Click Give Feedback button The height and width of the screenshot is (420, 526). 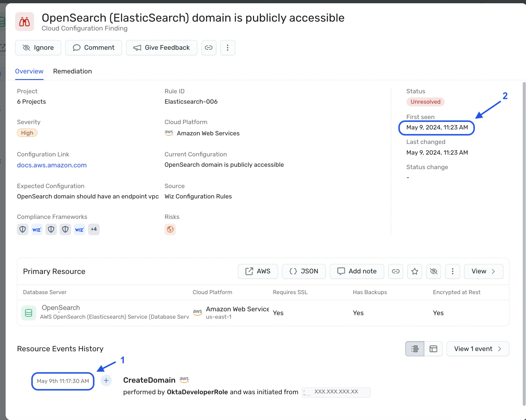[162, 48]
